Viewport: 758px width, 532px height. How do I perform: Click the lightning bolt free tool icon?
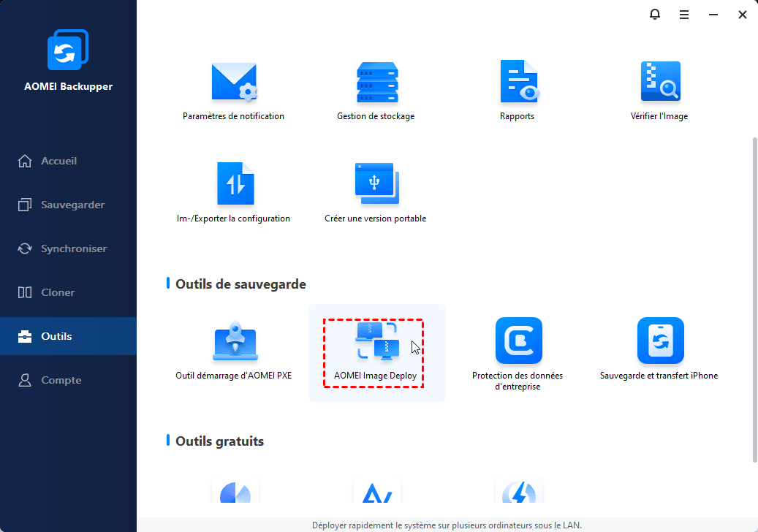click(x=519, y=490)
